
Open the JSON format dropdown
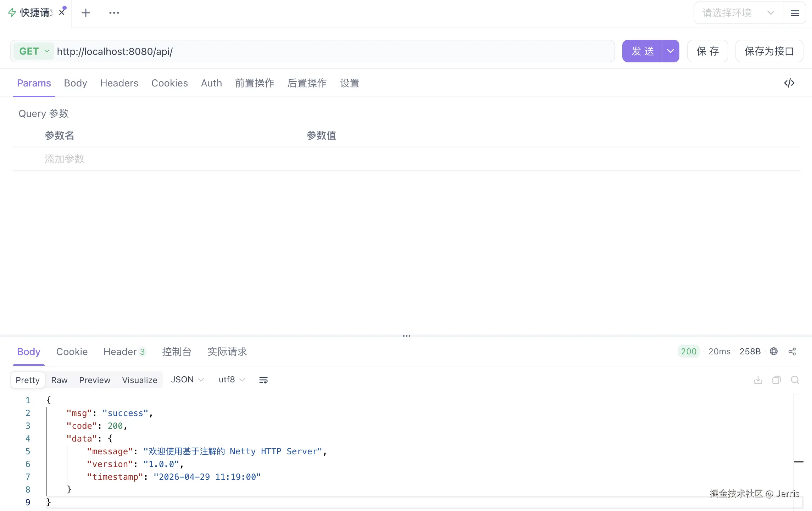tap(187, 380)
